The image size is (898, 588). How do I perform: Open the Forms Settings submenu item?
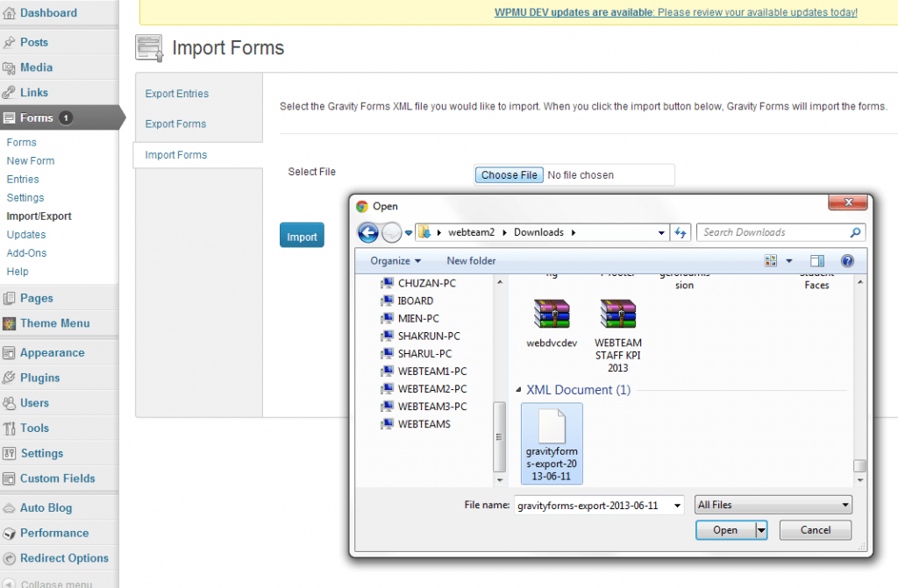coord(25,197)
